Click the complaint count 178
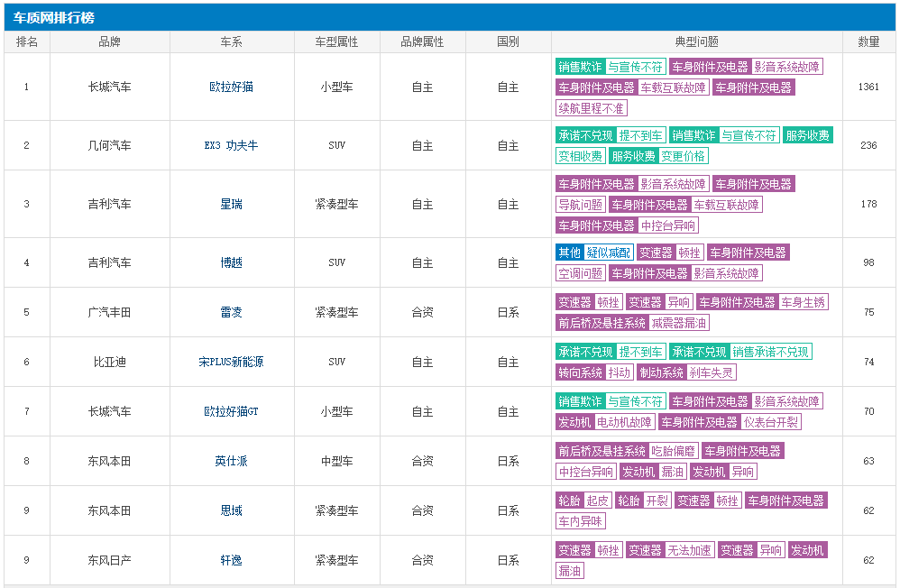Image resolution: width=900 pixels, height=588 pixels. [x=869, y=204]
